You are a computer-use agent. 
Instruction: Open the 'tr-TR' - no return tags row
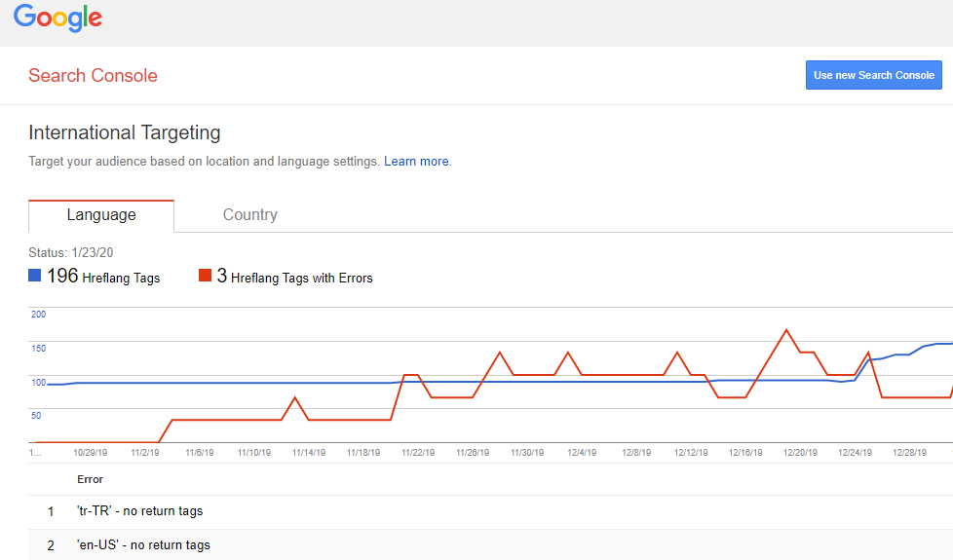click(x=490, y=511)
